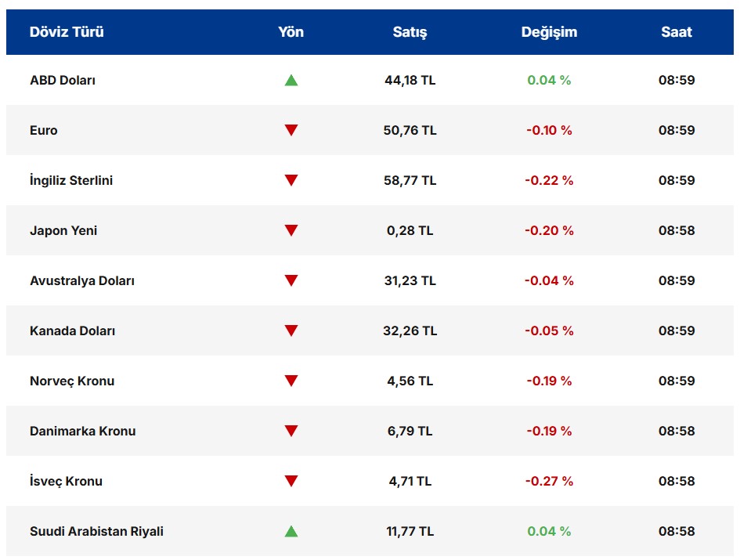Open the ABD Doları currency name

click(x=63, y=80)
